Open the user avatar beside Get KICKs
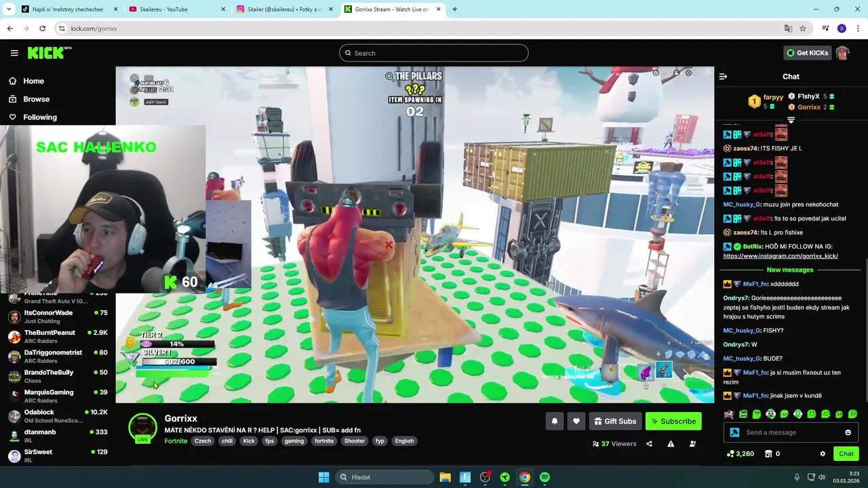 click(x=842, y=53)
